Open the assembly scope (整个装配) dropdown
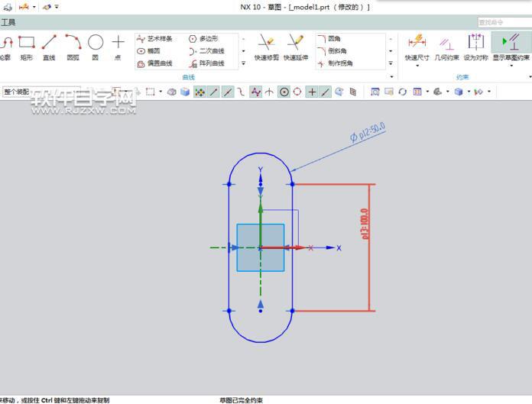532x404 pixels. (x=41, y=92)
